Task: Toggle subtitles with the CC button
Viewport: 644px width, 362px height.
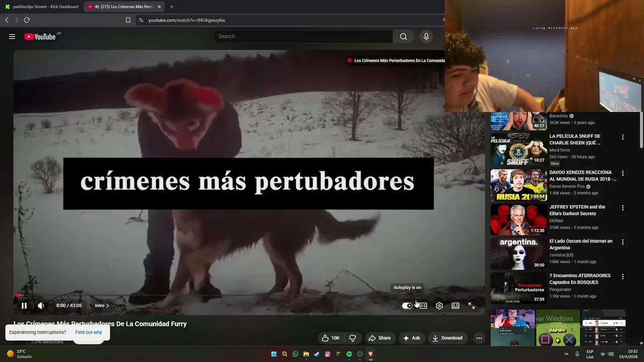Action: point(423,306)
